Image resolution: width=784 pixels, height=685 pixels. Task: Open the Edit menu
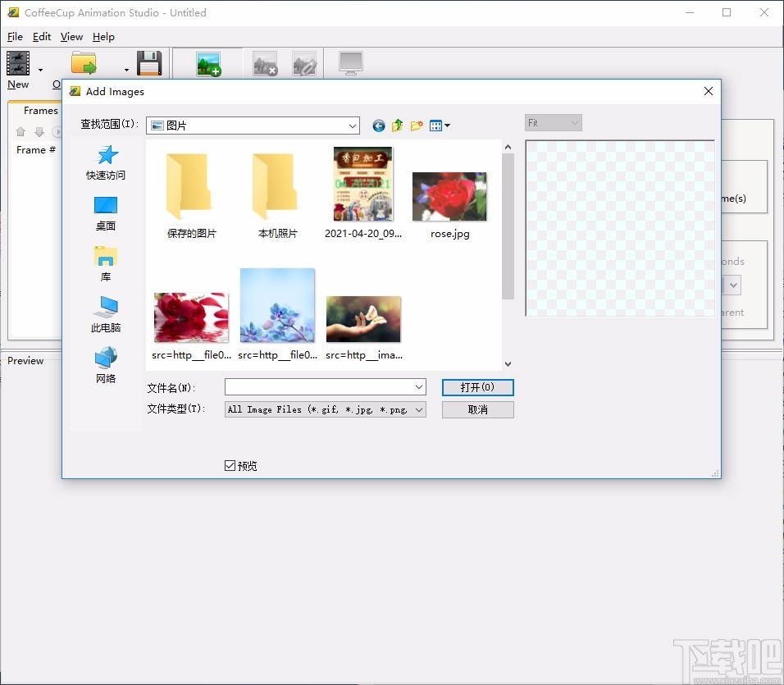(x=41, y=36)
